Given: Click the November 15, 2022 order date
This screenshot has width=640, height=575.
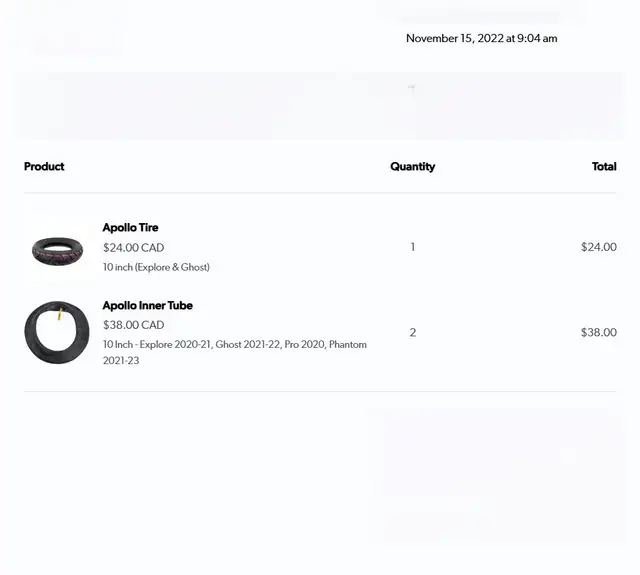Looking at the screenshot, I should [455, 38].
